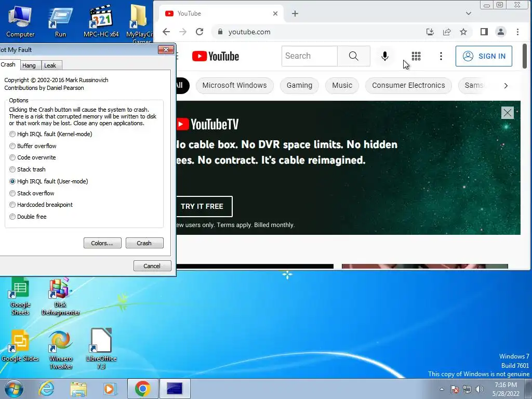This screenshot has width=532, height=399.
Task: Open YouTube settings three-dot icon
Action: point(441,56)
